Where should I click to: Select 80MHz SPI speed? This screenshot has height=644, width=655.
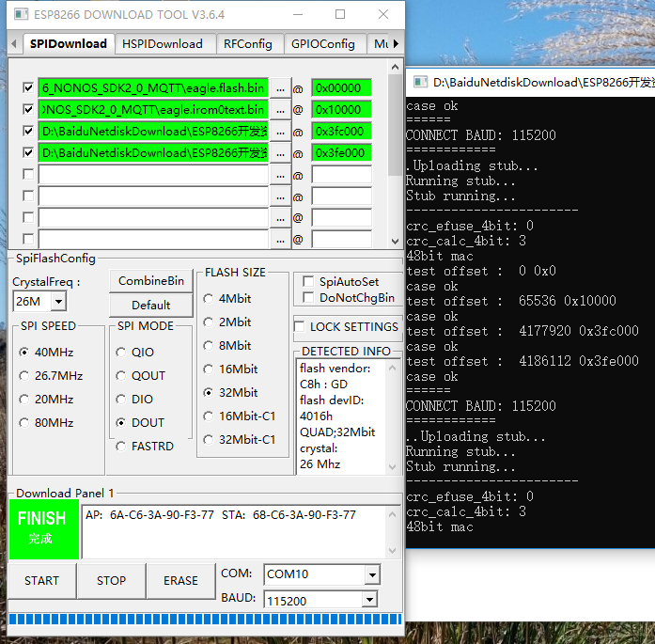point(24,423)
